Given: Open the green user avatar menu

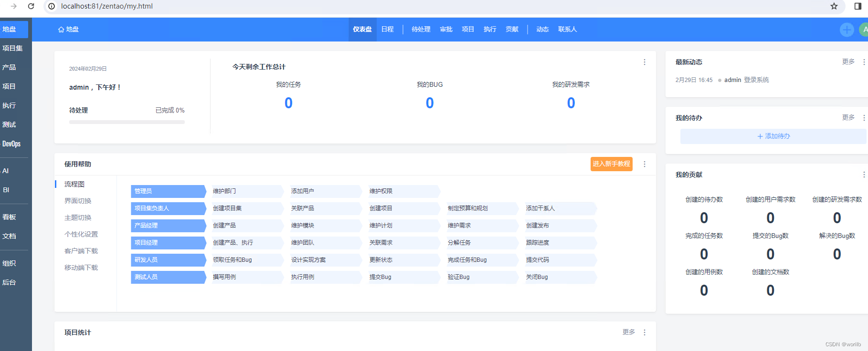Looking at the screenshot, I should pyautogui.click(x=864, y=30).
